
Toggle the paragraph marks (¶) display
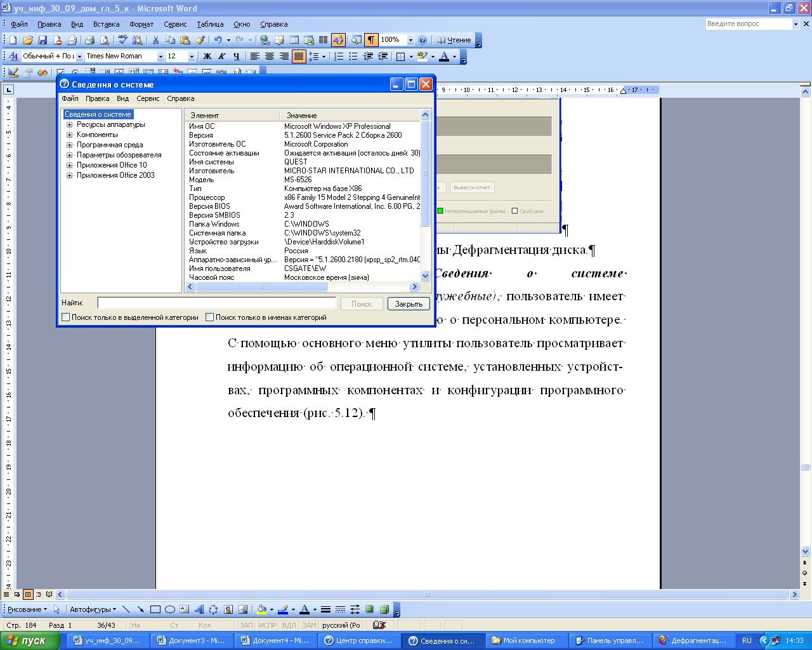click(371, 40)
